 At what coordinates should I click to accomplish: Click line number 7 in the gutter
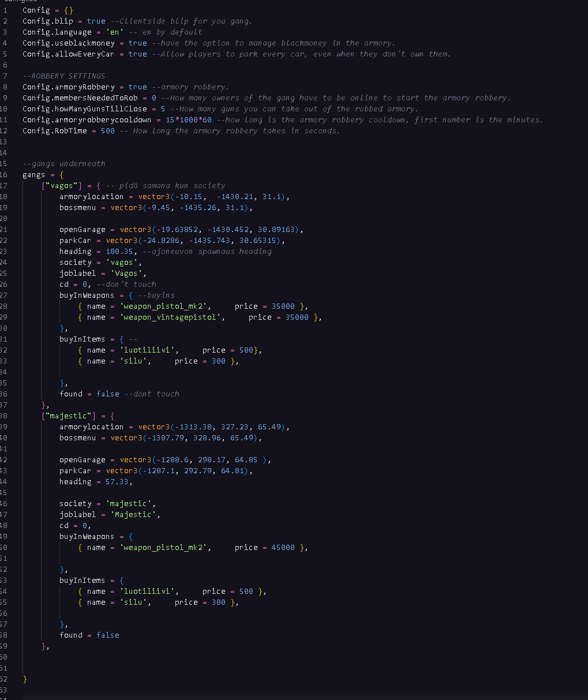point(5,76)
